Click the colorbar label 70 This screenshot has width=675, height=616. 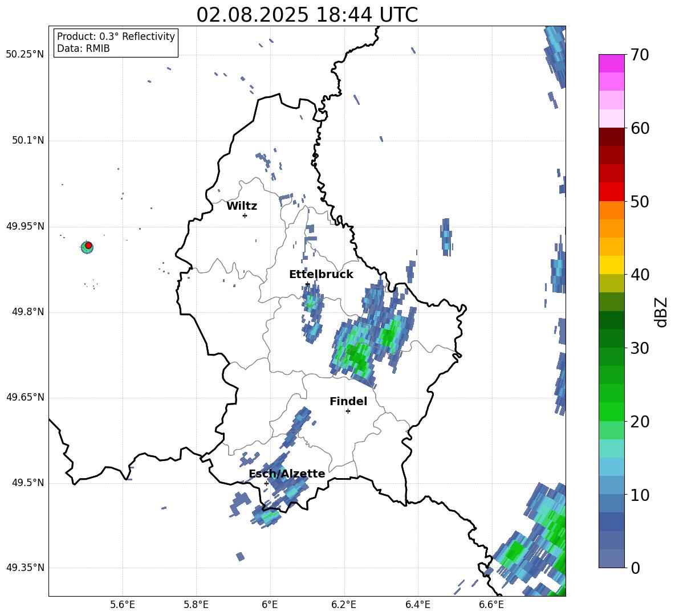[x=640, y=55]
